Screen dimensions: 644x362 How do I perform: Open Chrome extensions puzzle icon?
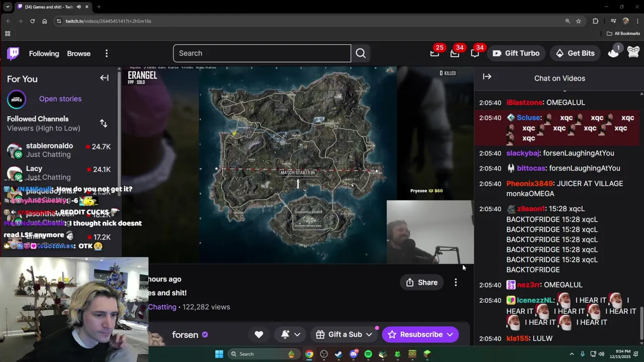[x=596, y=21]
